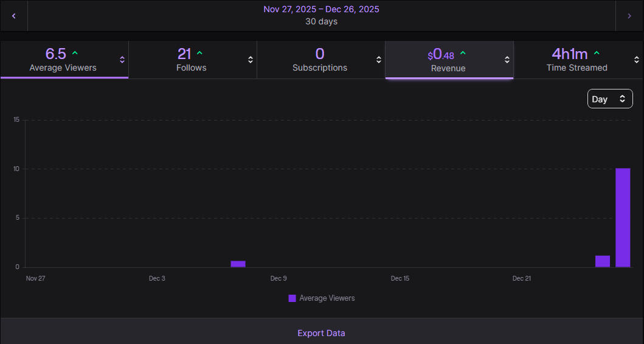Select the Follows tab
The image size is (644, 344).
[193, 60]
